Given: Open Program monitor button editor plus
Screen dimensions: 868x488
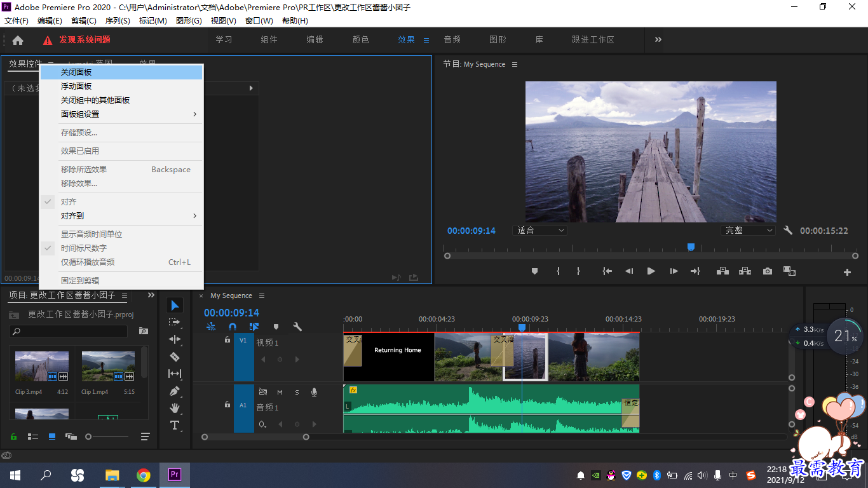Looking at the screenshot, I should pyautogui.click(x=847, y=272).
